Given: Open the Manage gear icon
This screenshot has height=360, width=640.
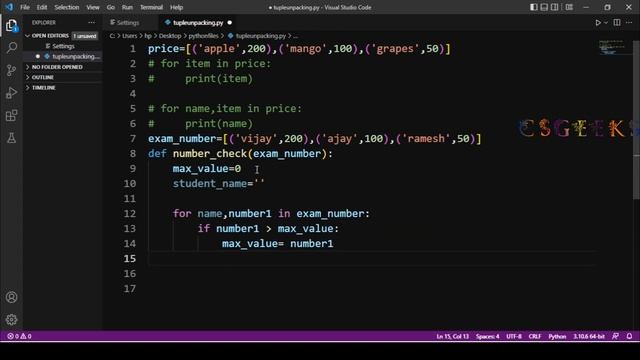Looking at the screenshot, I should (11, 320).
